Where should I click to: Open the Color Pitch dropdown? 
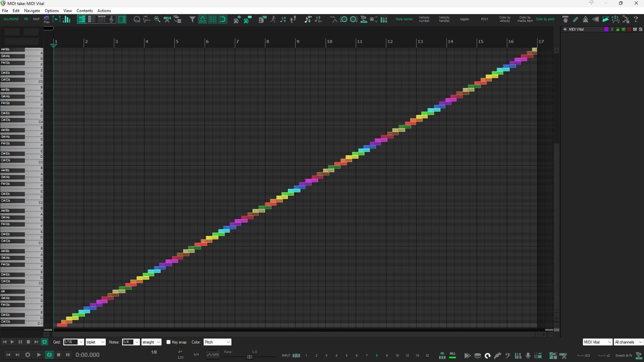point(217,342)
